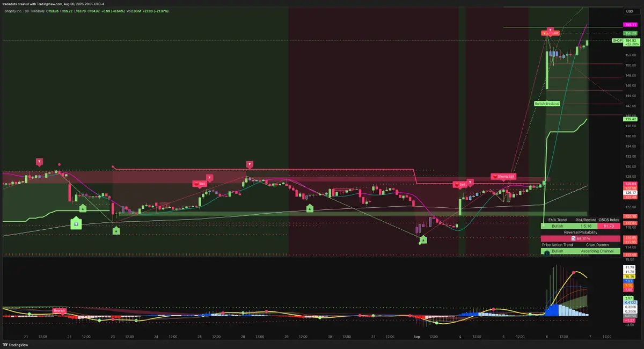Click the green 156.39 price label
This screenshot has height=349, width=644.
[x=630, y=33]
